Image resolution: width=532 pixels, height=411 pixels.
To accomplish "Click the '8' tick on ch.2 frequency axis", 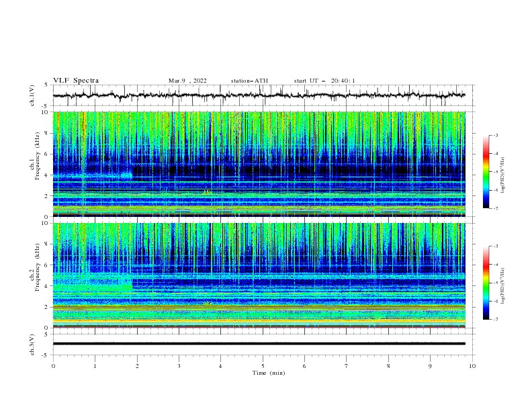I will 47,244.
